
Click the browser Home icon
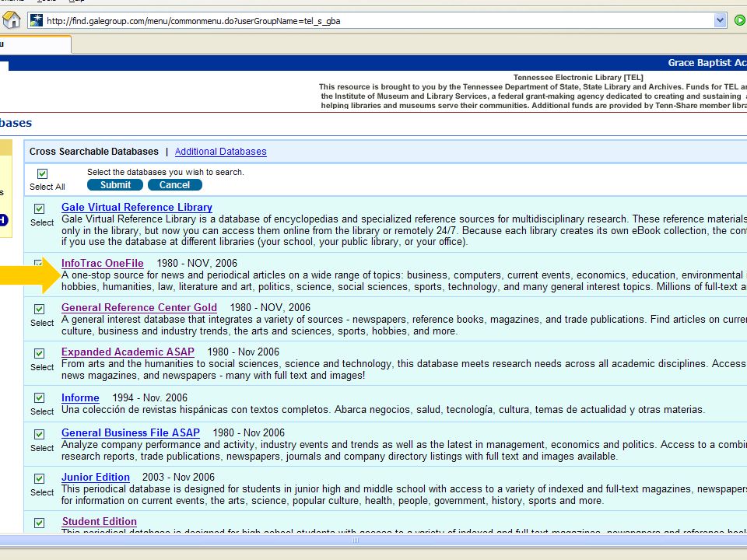coord(12,20)
